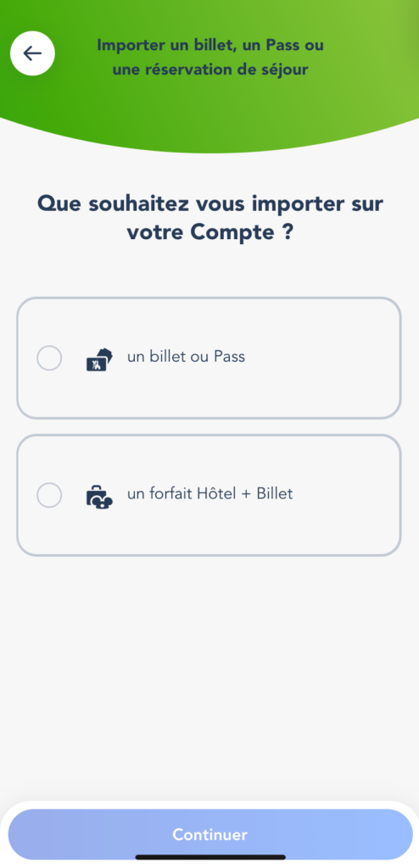Go back using the arrow button
The height and width of the screenshot is (868, 419).
point(32,53)
